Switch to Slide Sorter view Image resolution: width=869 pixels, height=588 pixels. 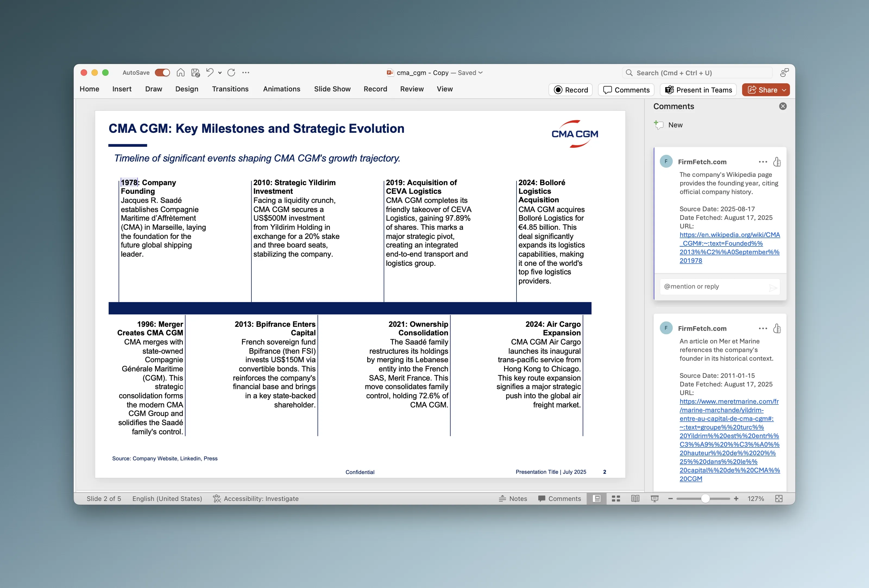[616, 498]
